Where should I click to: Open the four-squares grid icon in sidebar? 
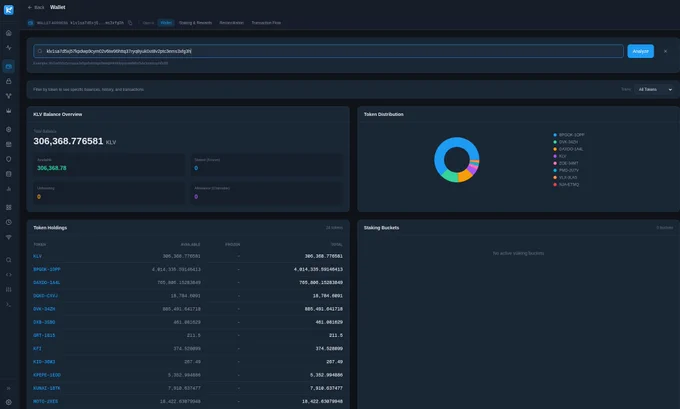(9, 207)
